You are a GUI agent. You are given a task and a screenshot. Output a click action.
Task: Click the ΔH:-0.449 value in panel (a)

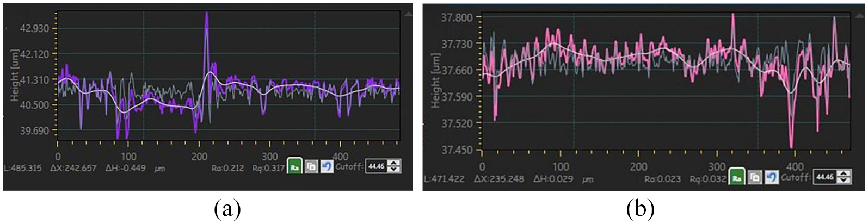pos(126,168)
